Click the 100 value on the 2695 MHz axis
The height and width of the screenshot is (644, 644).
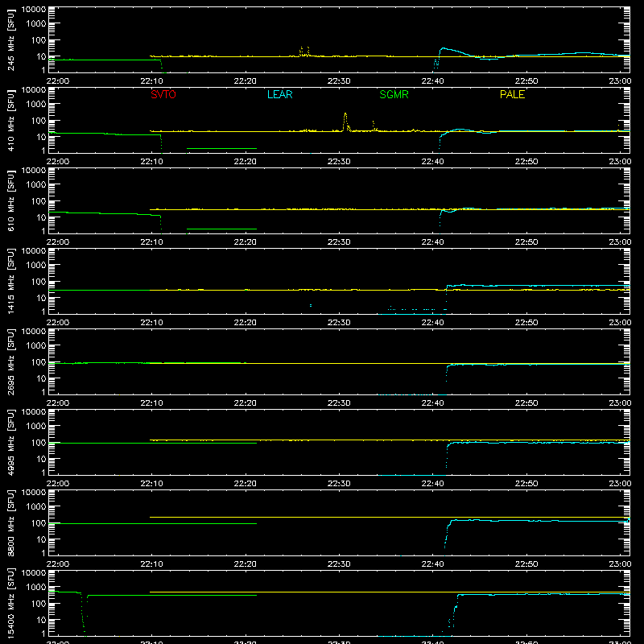39,361
